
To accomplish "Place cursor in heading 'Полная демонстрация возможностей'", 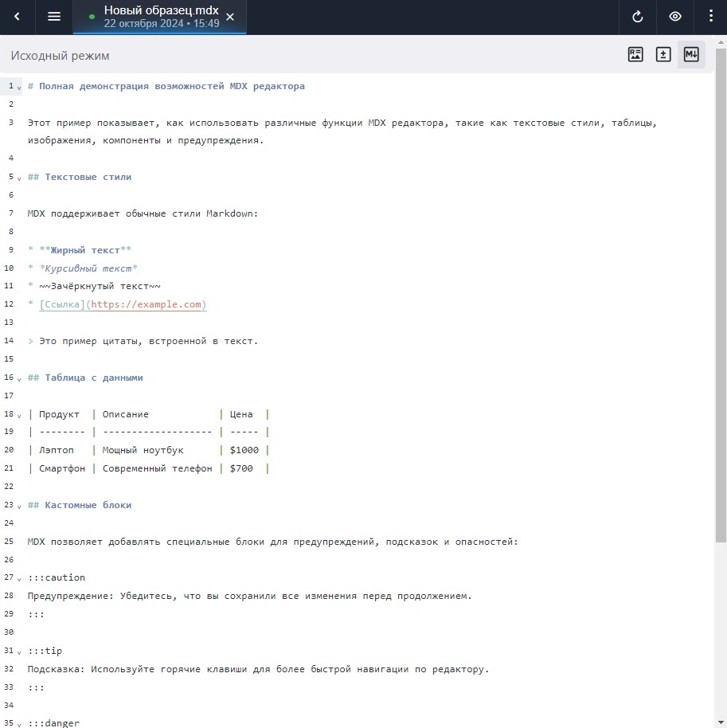I will point(131,86).
